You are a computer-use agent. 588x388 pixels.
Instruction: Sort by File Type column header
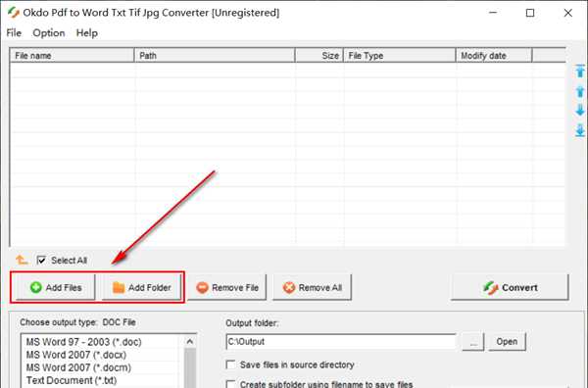[x=400, y=56]
